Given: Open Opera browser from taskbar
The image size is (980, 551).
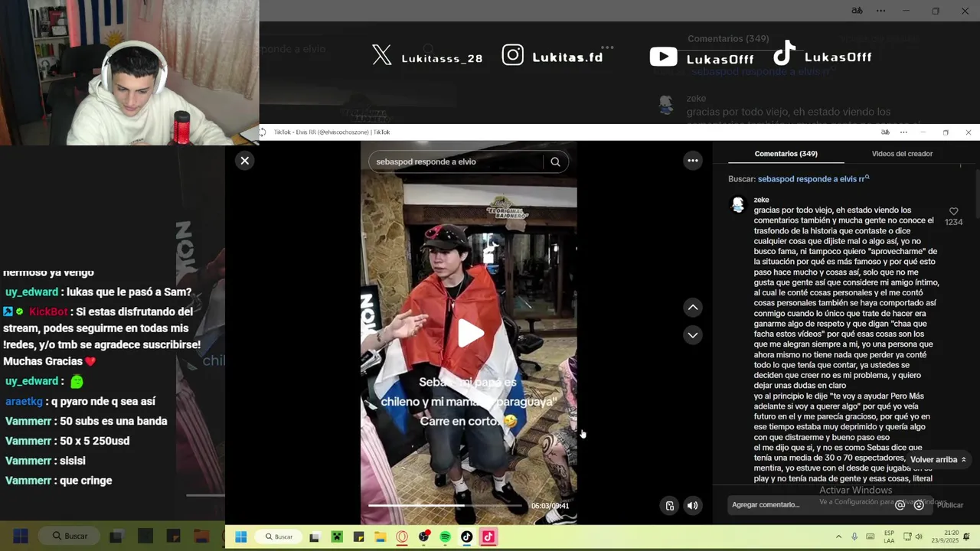Looking at the screenshot, I should click(x=402, y=537).
